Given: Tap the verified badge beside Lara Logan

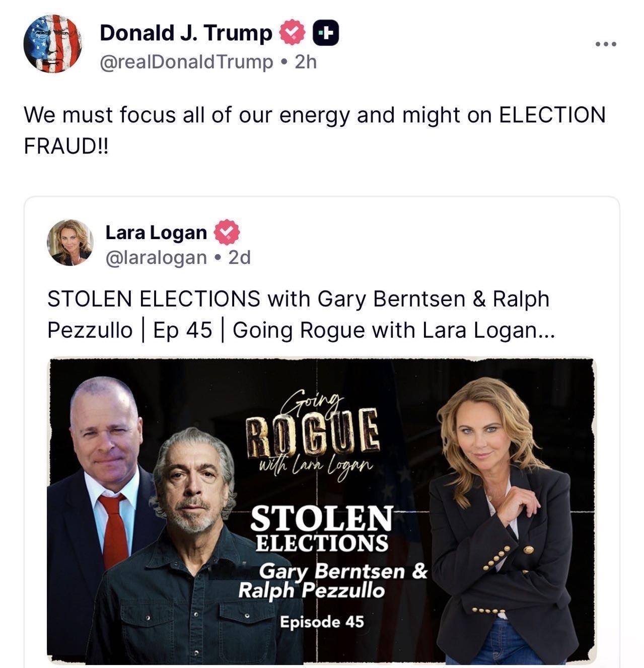Looking at the screenshot, I should click(227, 232).
